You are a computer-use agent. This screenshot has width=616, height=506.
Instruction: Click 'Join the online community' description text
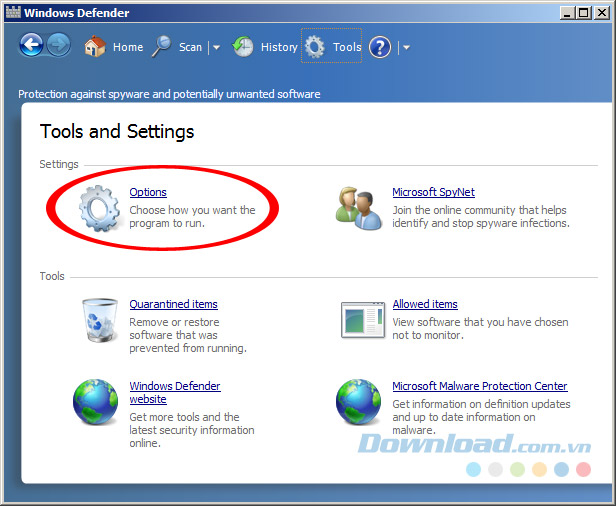481,216
